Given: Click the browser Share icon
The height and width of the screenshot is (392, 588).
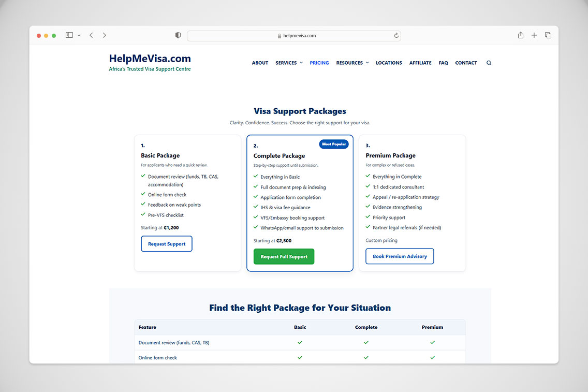Looking at the screenshot, I should pyautogui.click(x=520, y=35).
